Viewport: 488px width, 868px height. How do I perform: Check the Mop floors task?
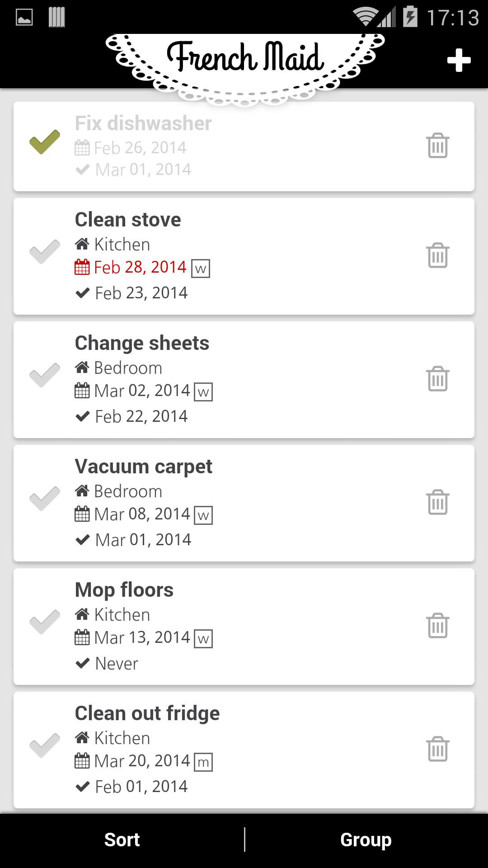(45, 622)
